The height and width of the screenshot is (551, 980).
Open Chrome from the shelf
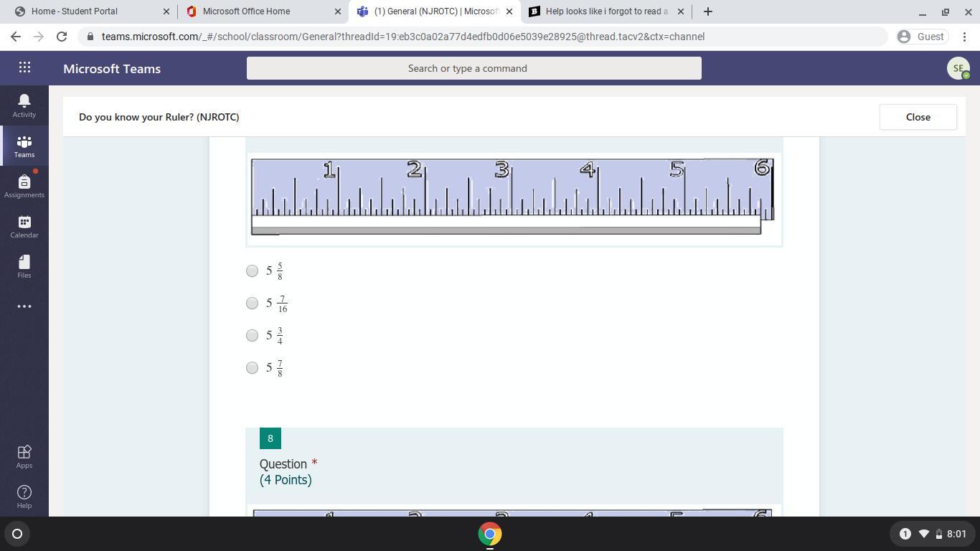point(490,534)
